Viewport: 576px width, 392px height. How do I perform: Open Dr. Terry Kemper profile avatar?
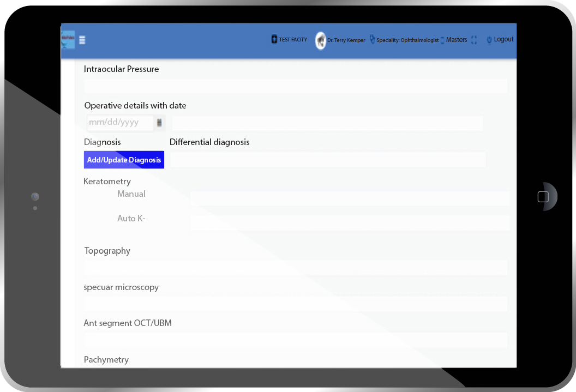point(320,40)
